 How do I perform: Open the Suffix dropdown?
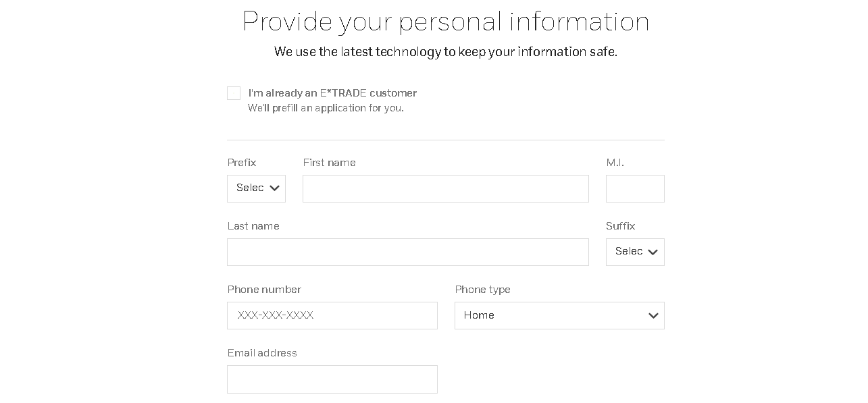pos(635,252)
